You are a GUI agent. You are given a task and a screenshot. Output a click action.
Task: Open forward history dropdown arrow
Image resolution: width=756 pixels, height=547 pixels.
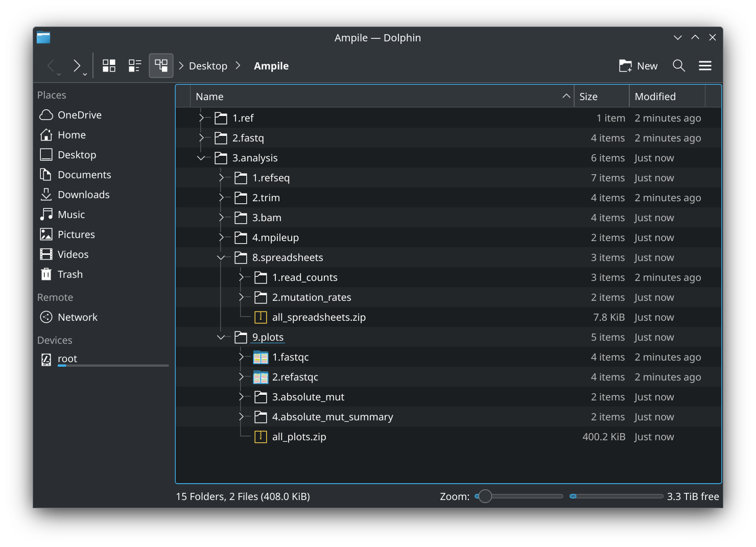(85, 75)
